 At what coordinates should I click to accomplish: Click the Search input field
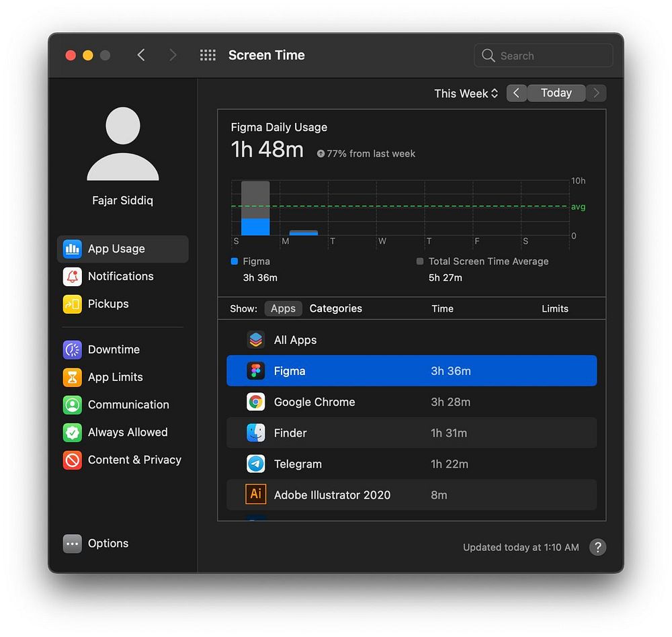pos(544,55)
